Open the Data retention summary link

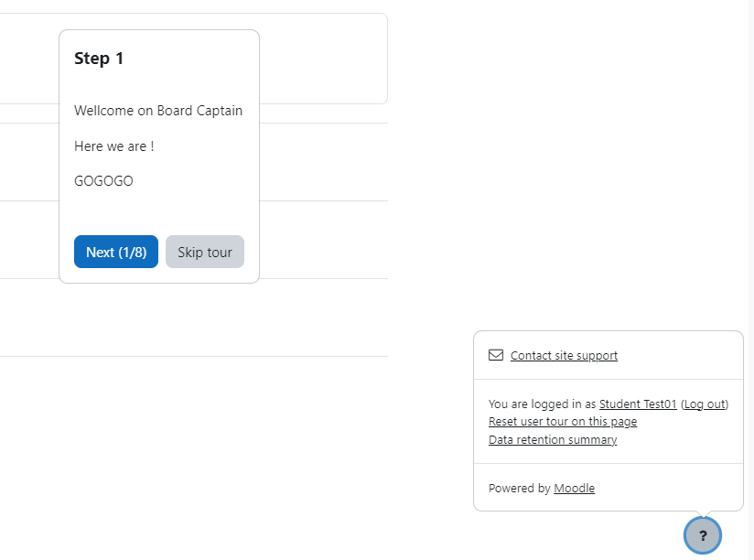(x=553, y=439)
